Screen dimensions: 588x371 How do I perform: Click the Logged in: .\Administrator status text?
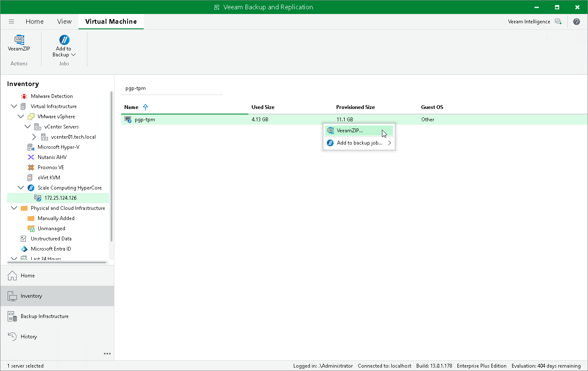[323, 366]
